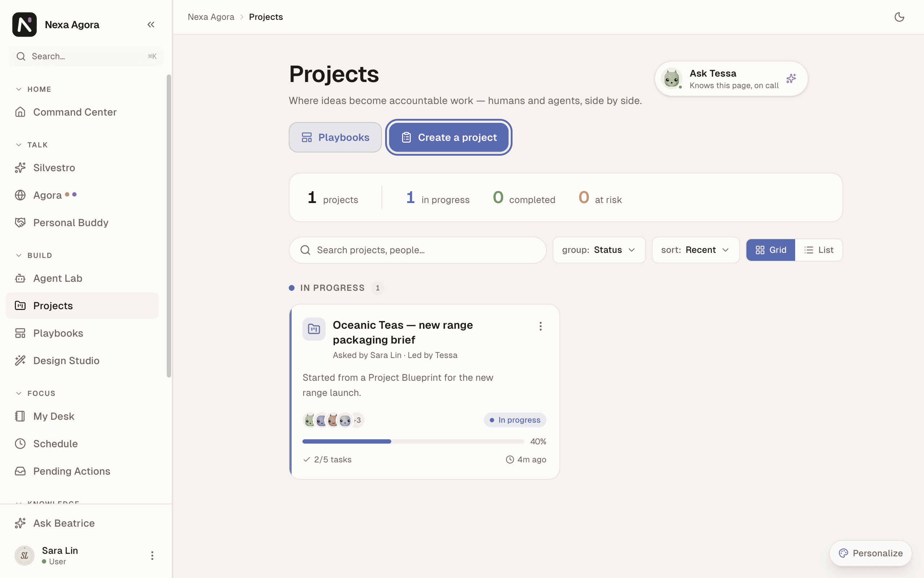
Task: Click the 40% progress bar
Action: (x=413, y=441)
